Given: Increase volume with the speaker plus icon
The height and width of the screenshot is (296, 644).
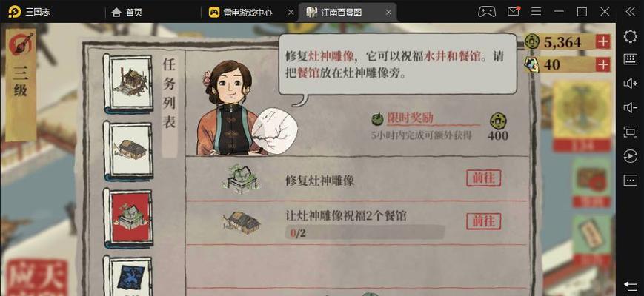Looking at the screenshot, I should [x=630, y=84].
